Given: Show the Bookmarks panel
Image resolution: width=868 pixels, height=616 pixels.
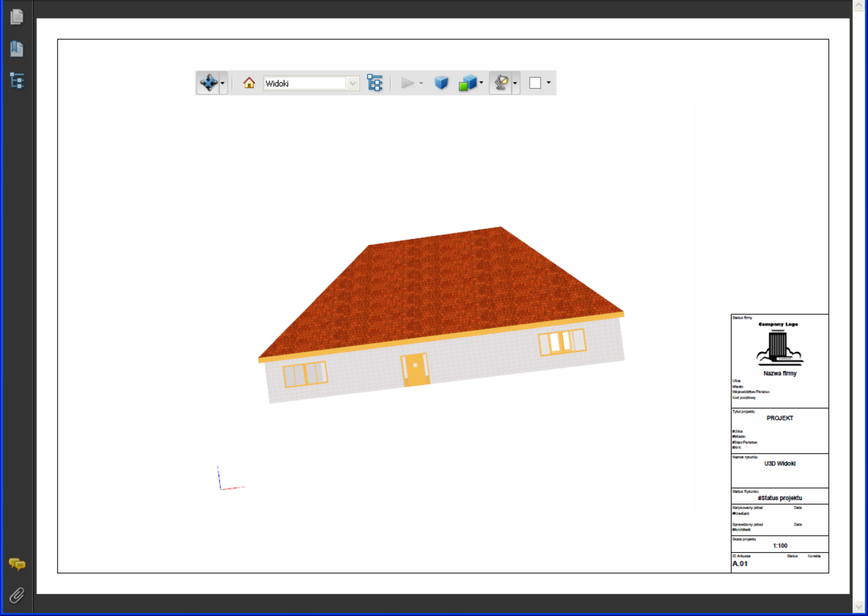Looking at the screenshot, I should coord(17,50).
